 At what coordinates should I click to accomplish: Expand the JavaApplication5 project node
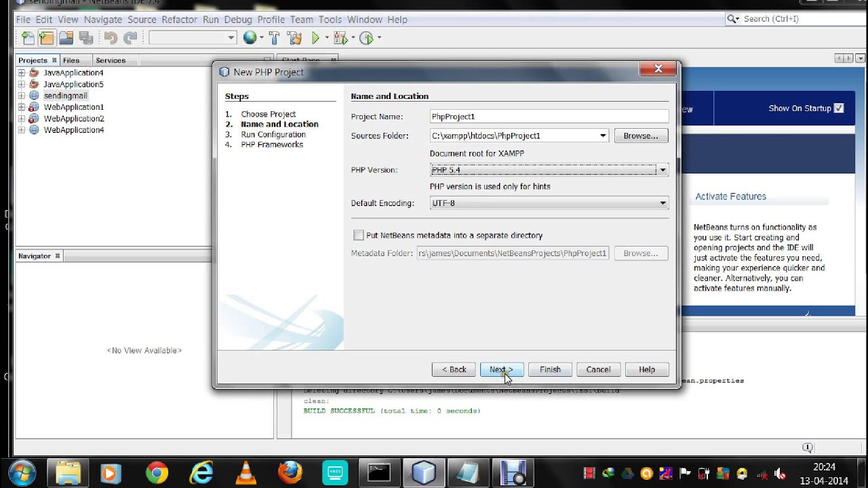(x=22, y=84)
